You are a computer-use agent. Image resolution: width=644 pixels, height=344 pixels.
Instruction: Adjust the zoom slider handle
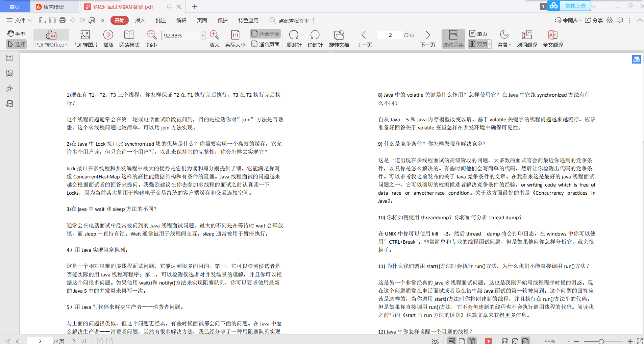pos(601,341)
